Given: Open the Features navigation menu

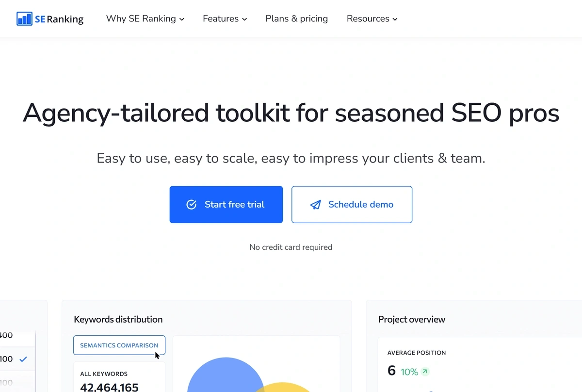Looking at the screenshot, I should coord(221,18).
